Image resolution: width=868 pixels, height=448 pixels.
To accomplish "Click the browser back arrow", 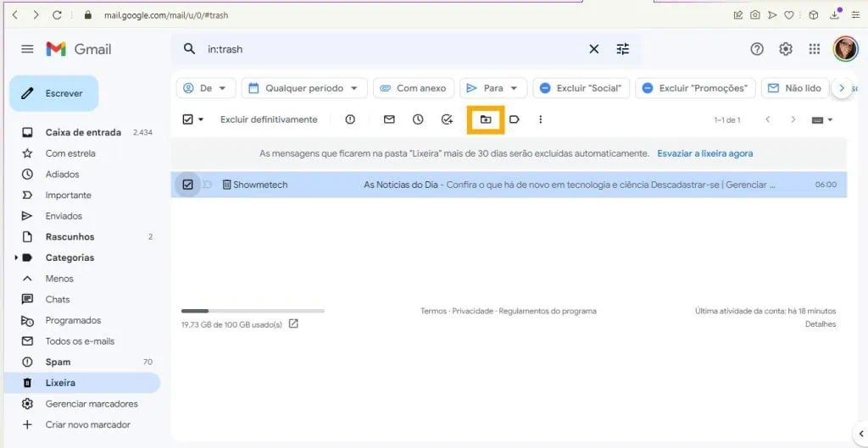I will click(15, 15).
